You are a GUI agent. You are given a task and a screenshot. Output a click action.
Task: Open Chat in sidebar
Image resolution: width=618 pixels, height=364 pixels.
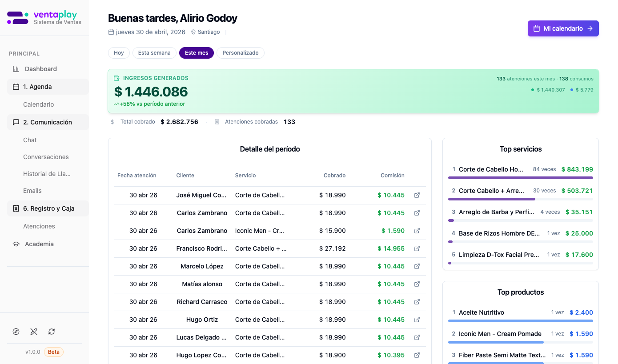[x=30, y=140]
